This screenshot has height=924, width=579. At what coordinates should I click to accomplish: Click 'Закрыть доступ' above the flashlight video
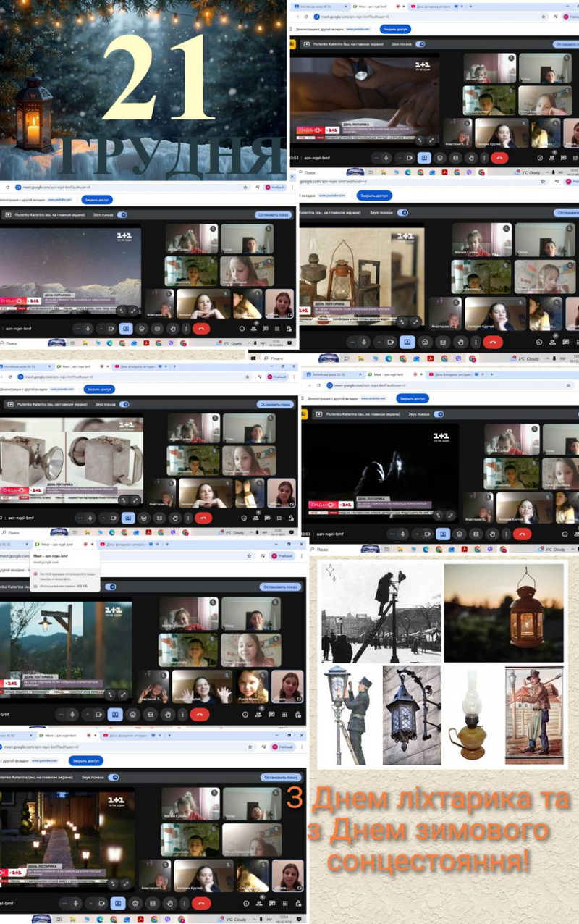tap(395, 29)
